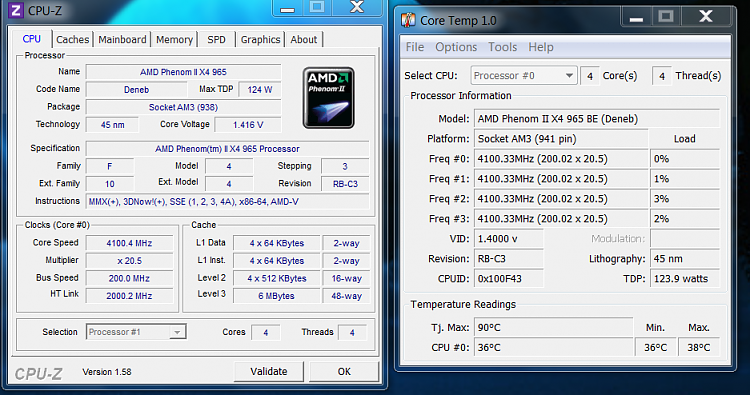The height and width of the screenshot is (395, 750).
Task: Click the Specification field text
Action: coord(227,149)
